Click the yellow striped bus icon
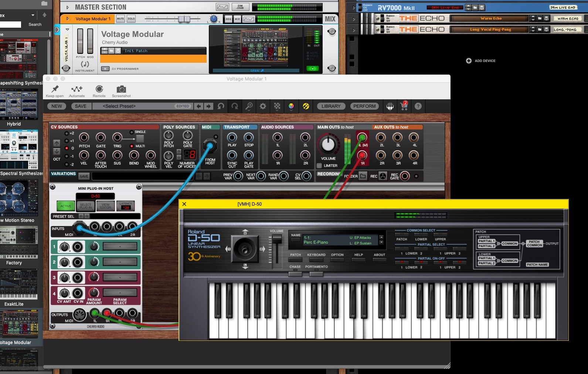The height and width of the screenshot is (374, 588). pos(306,106)
